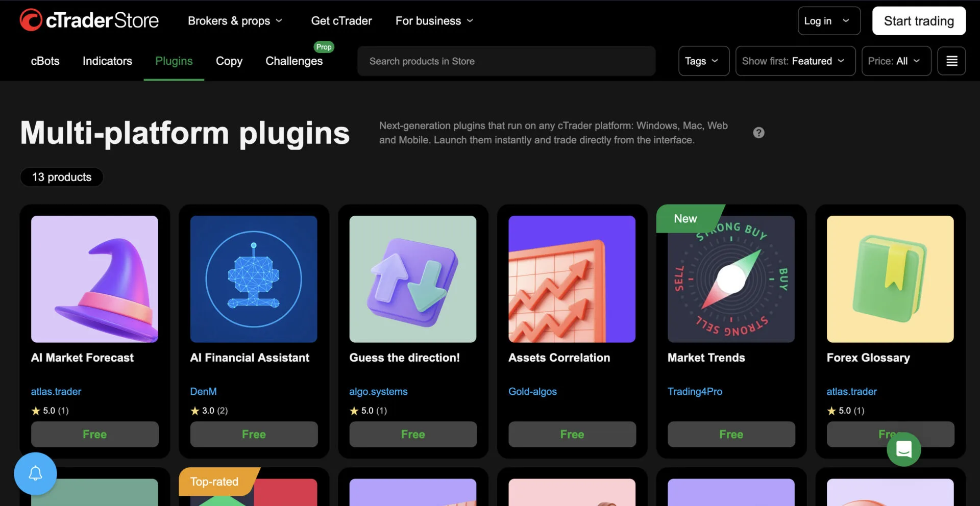
Task: Open the Challenges tab with Prop badge
Action: (294, 61)
